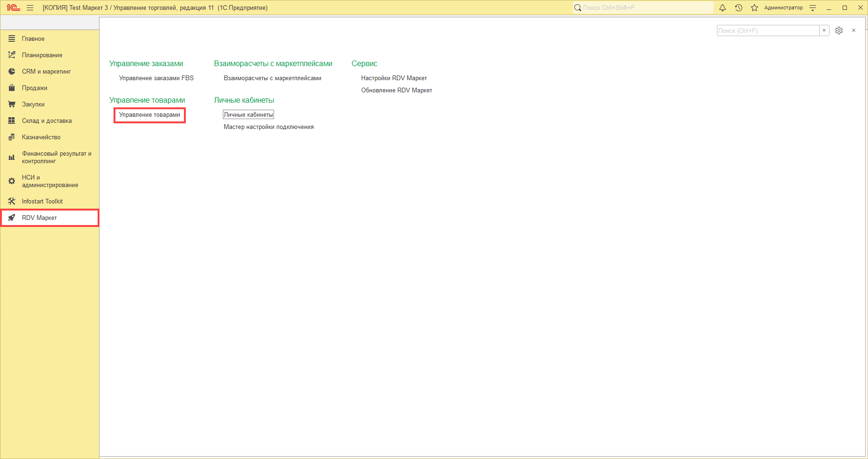The height and width of the screenshot is (459, 868).
Task: Open history clock icon
Action: (x=739, y=8)
